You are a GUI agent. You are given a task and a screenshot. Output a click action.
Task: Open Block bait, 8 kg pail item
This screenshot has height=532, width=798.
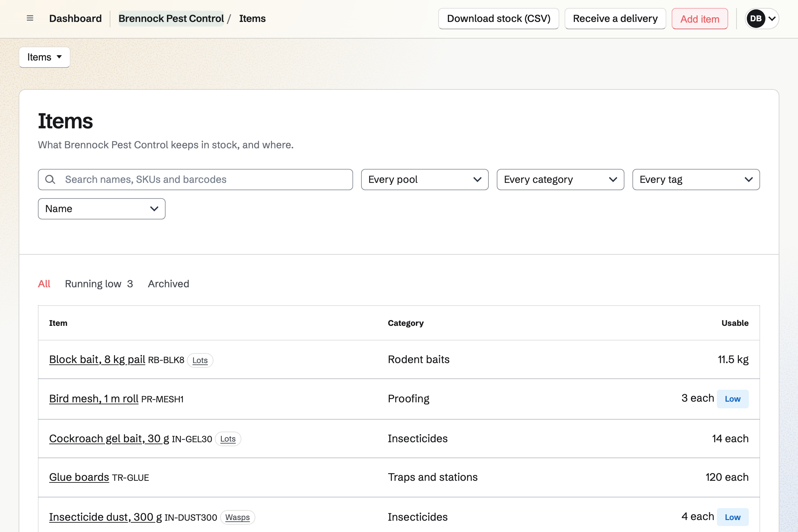(x=97, y=359)
